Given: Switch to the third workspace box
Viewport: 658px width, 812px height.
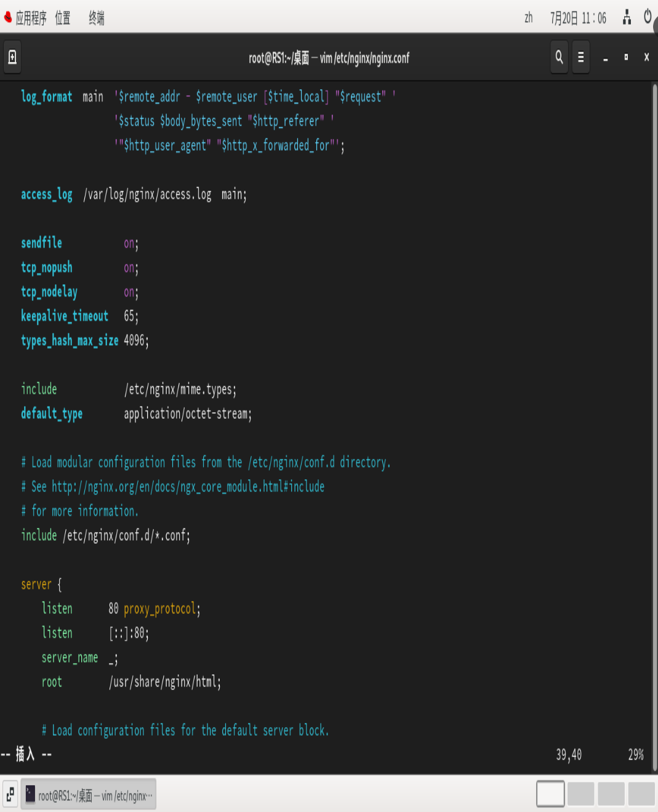Looking at the screenshot, I should 611,794.
